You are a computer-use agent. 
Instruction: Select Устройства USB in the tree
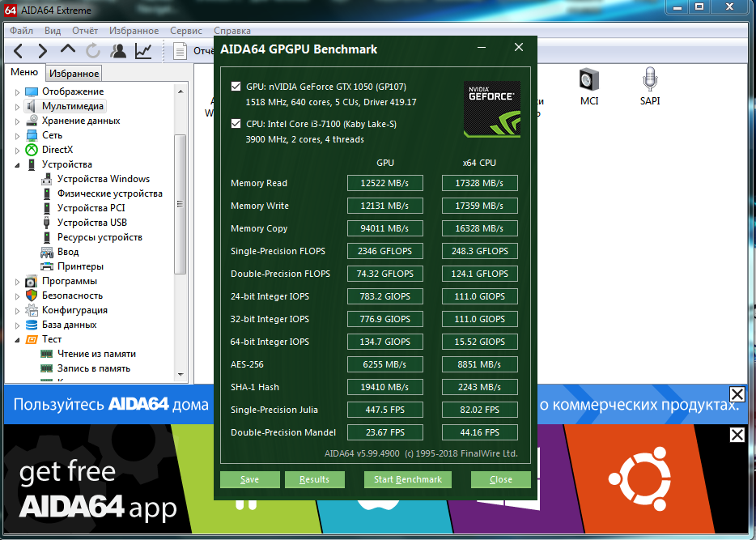(91, 223)
